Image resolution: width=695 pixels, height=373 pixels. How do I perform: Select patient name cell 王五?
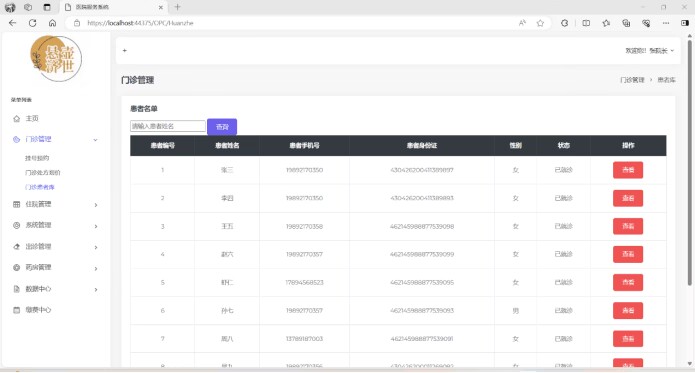tap(227, 226)
